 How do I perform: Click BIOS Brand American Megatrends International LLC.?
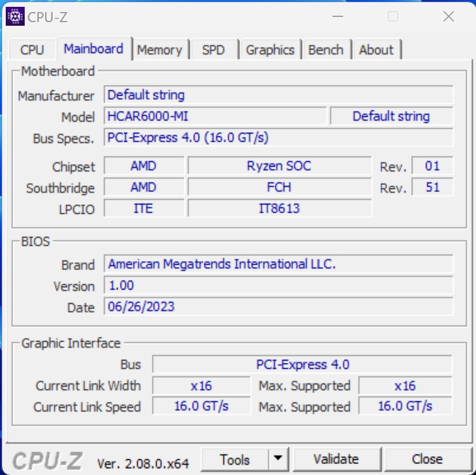(278, 264)
